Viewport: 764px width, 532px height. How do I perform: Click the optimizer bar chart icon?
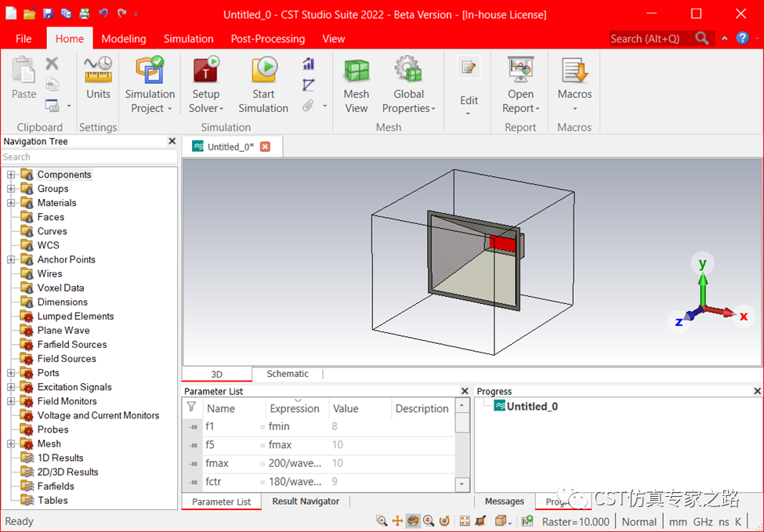click(309, 63)
